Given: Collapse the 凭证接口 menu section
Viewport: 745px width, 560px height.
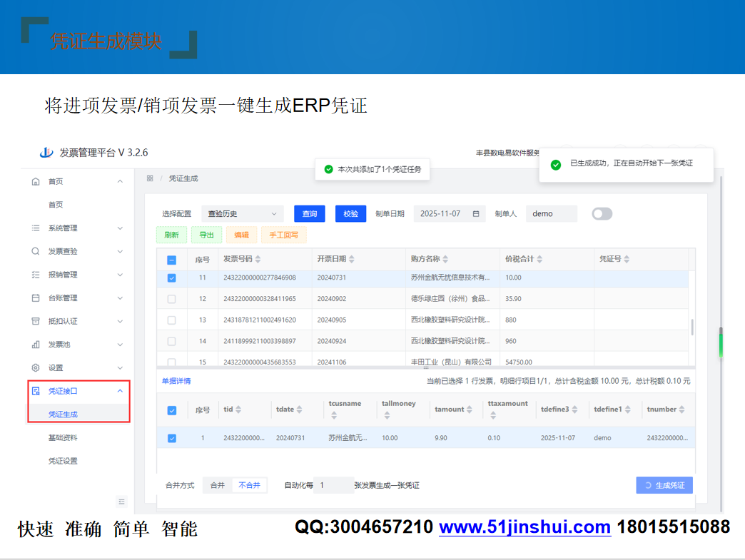Looking at the screenshot, I should (x=120, y=391).
